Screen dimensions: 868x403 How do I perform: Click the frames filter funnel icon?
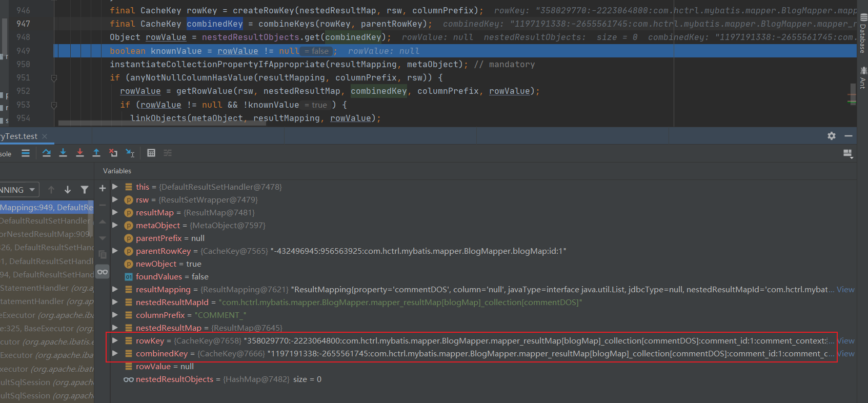pos(85,190)
